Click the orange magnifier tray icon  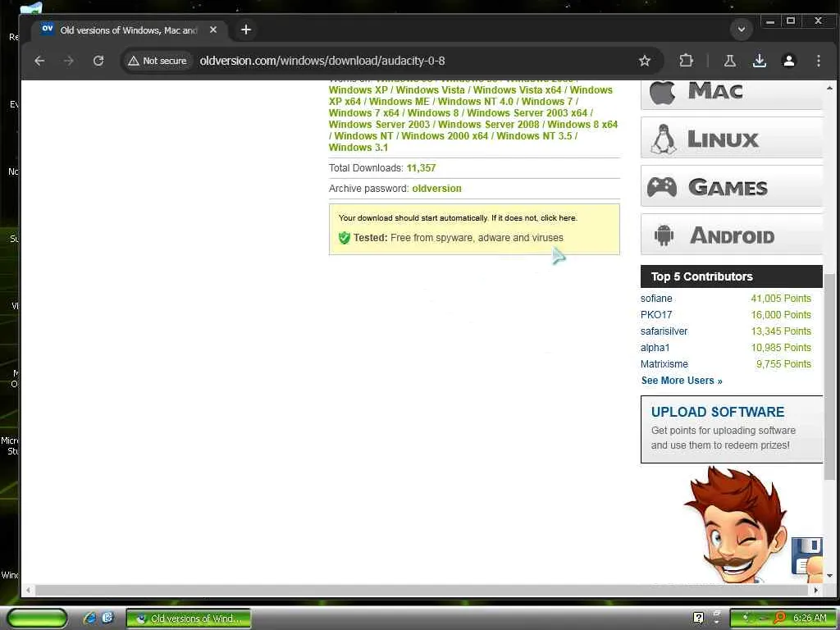point(780,618)
